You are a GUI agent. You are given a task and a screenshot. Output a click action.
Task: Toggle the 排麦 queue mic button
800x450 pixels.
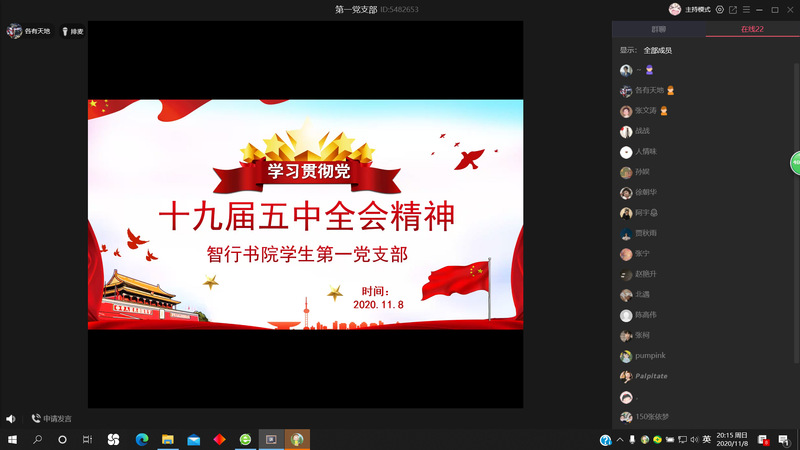pyautogui.click(x=72, y=31)
